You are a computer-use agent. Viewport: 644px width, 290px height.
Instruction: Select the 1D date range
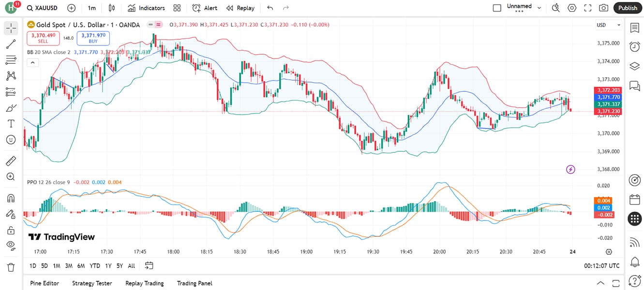point(32,266)
